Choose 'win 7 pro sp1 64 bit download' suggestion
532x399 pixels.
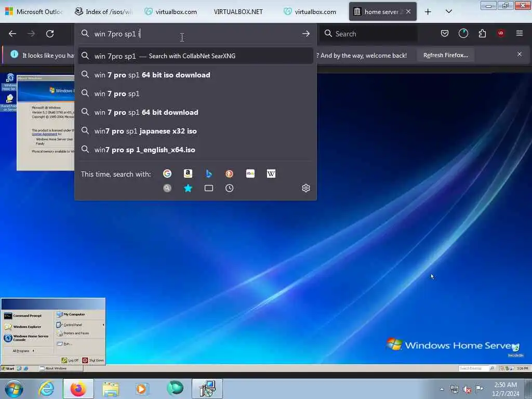(195, 112)
